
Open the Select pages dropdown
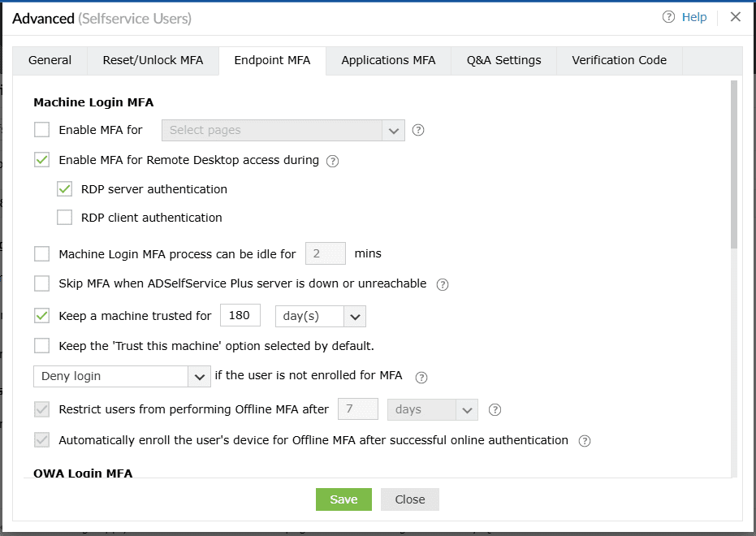coord(283,130)
